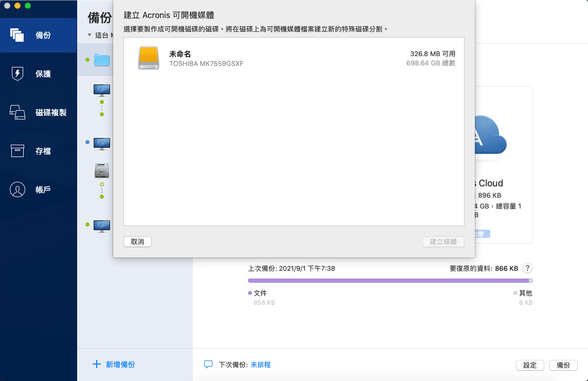Select the monitor backup with blue dot
Viewport: 588px width, 381px height.
102,144
